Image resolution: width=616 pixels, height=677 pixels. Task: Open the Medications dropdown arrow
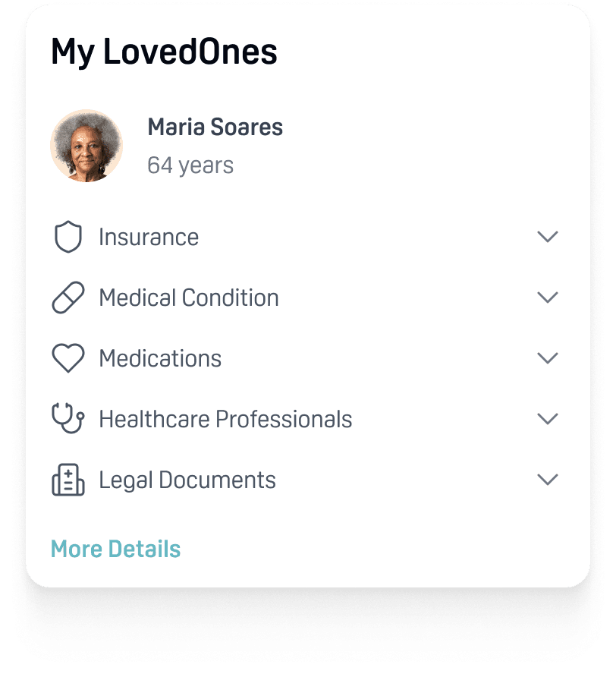point(548,357)
